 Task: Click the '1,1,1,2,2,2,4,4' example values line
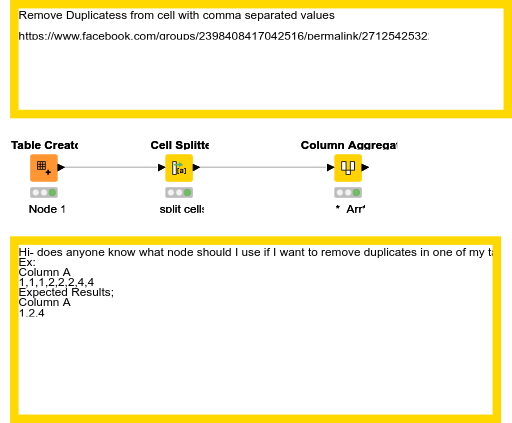tap(56, 282)
